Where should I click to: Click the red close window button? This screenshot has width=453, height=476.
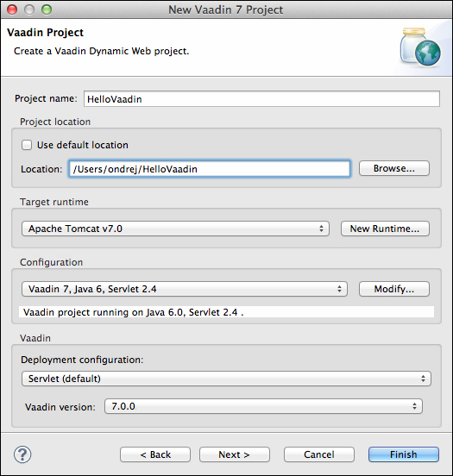click(x=12, y=9)
